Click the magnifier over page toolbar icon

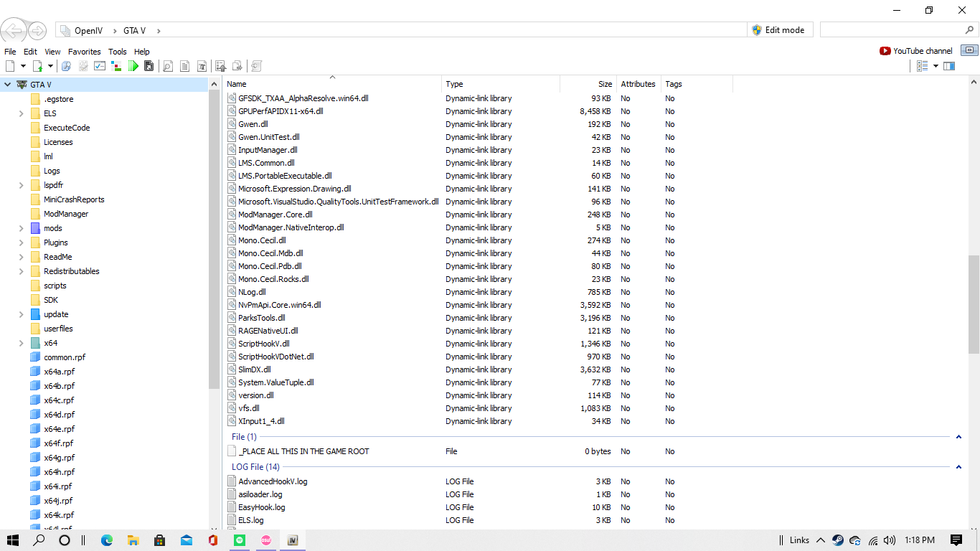click(x=168, y=66)
